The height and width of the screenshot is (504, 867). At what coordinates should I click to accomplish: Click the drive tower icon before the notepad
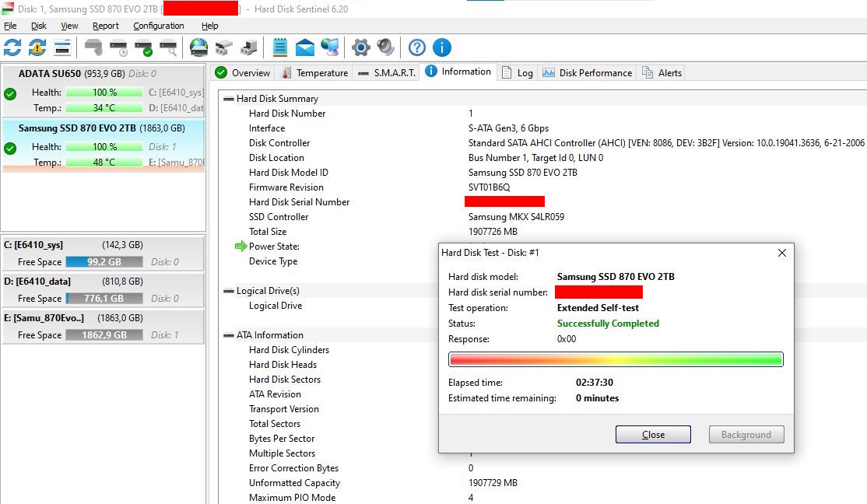point(249,47)
